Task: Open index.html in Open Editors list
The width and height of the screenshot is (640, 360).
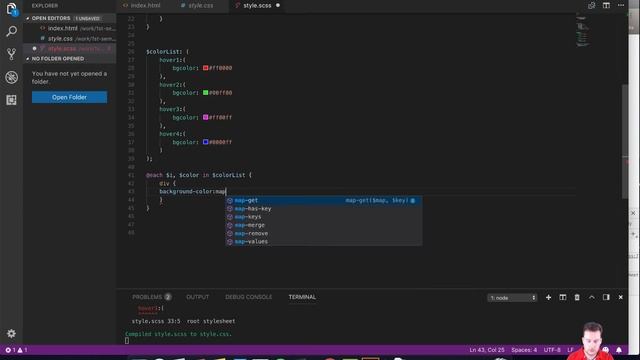Action: 69,28
